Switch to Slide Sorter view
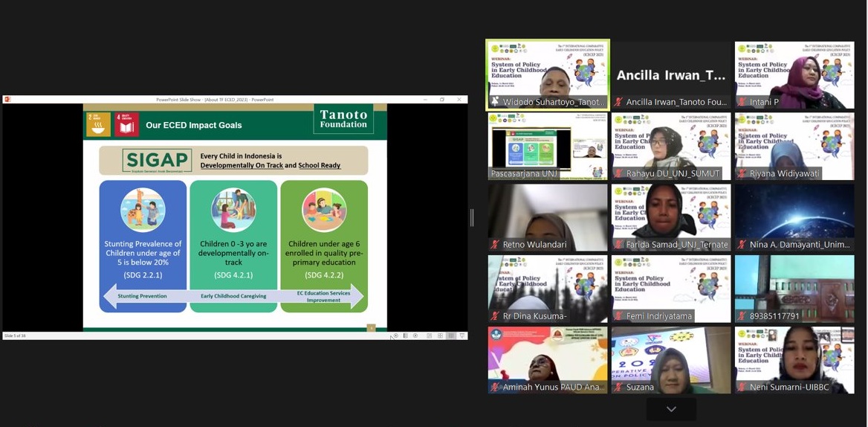868x427 pixels. [440, 335]
